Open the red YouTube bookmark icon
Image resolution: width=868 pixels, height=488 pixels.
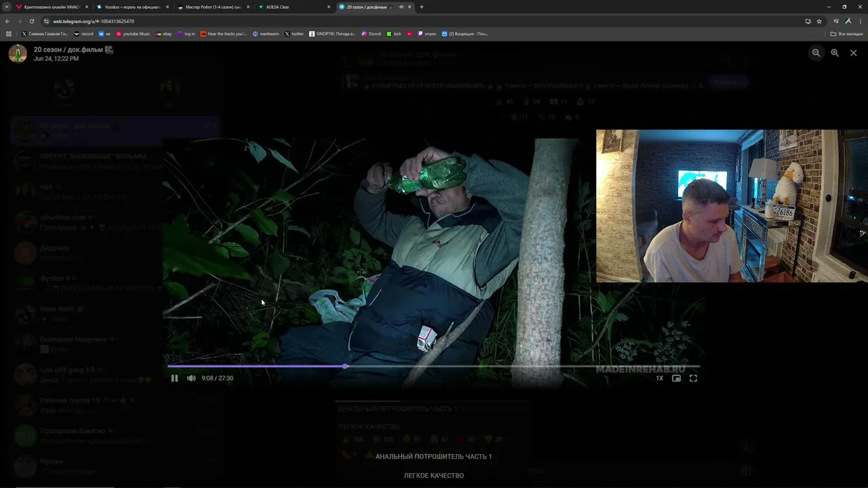(410, 34)
